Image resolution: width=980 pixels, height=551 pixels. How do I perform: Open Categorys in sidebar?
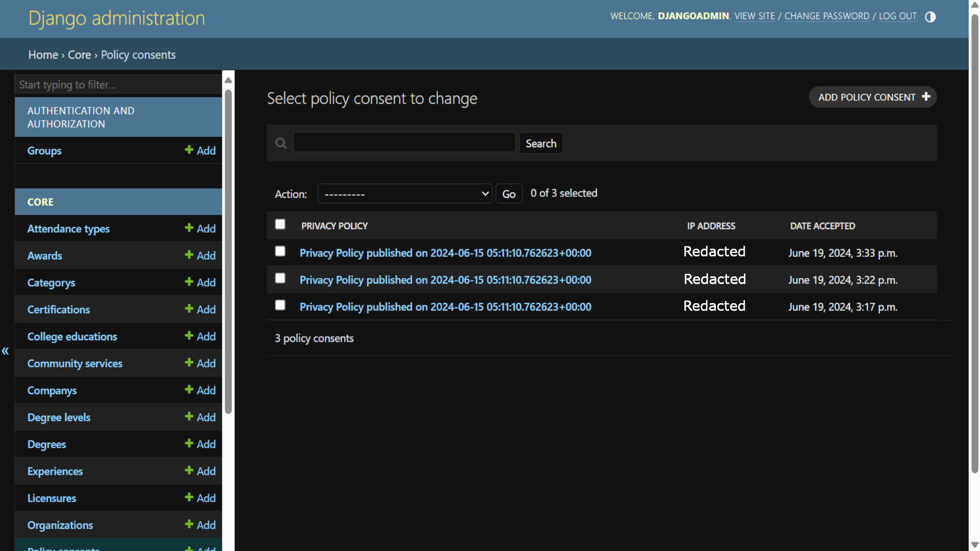51,283
